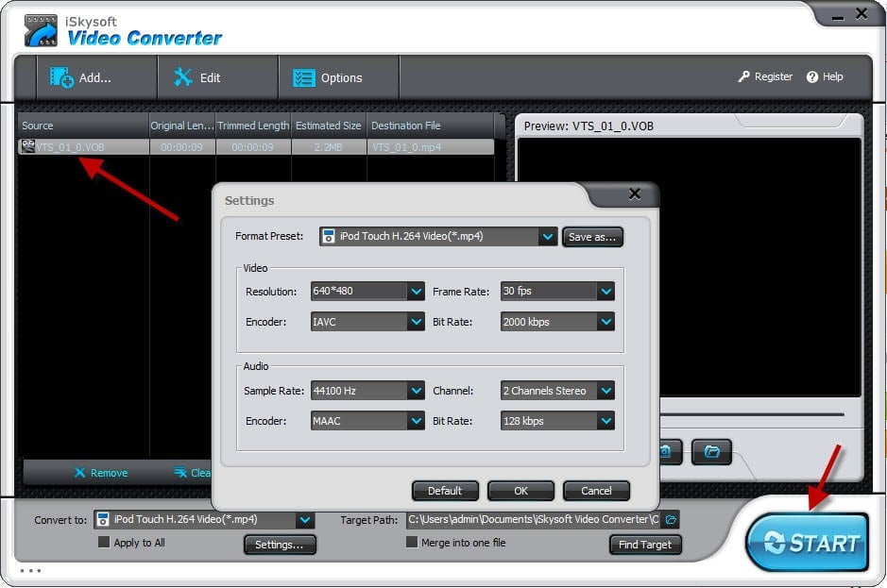The width and height of the screenshot is (887, 588).
Task: Click destination file VTS_01_0.mp4 cell
Action: tap(431, 147)
